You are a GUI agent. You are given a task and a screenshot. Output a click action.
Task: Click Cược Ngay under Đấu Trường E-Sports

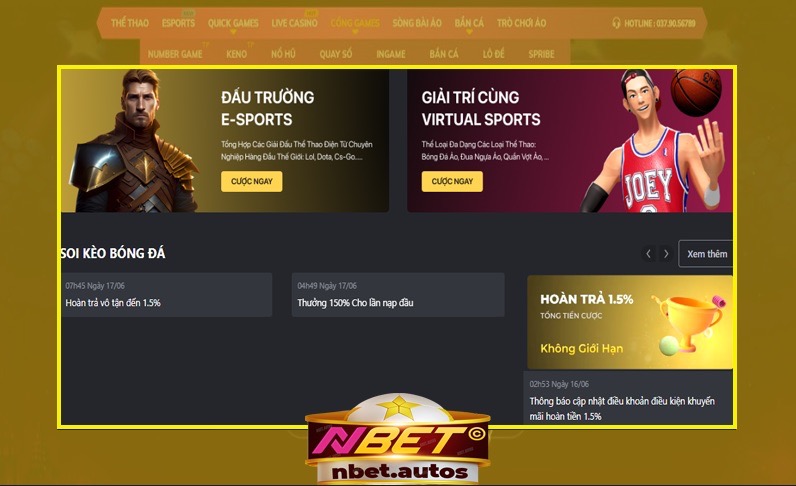click(252, 181)
